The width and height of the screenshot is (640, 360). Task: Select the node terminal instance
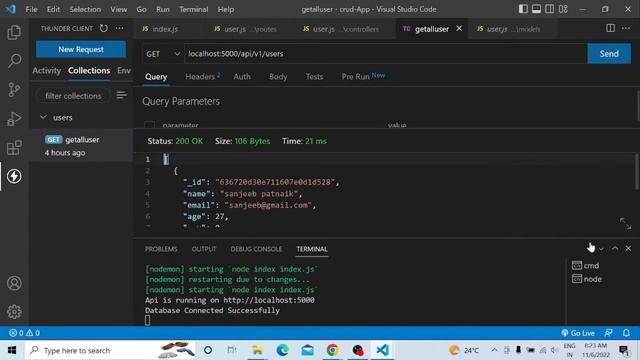(587, 279)
